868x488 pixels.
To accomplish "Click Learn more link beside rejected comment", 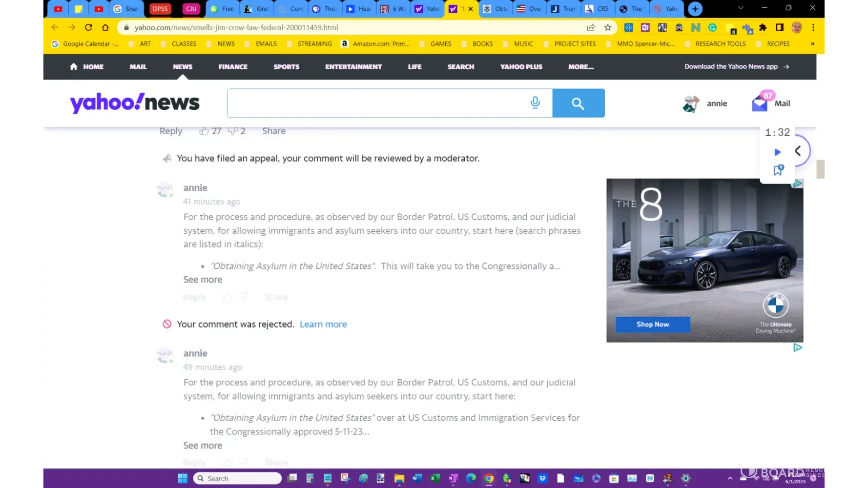I will click(x=323, y=325).
